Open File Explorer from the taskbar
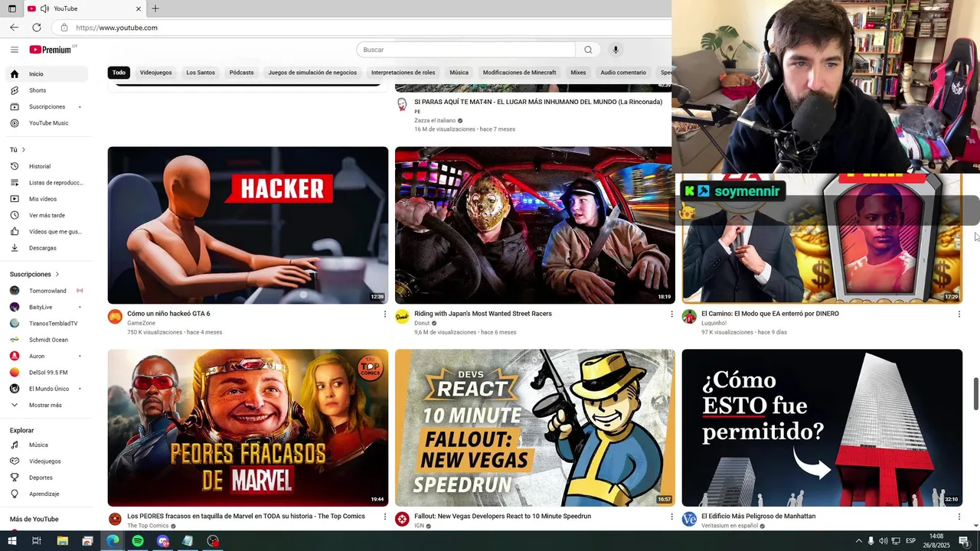980x551 pixels. (x=63, y=541)
